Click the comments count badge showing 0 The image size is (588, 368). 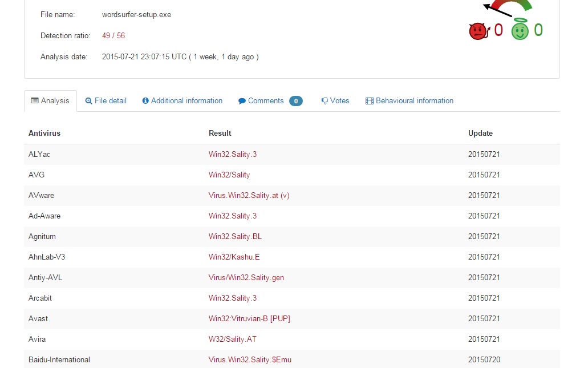click(x=296, y=101)
